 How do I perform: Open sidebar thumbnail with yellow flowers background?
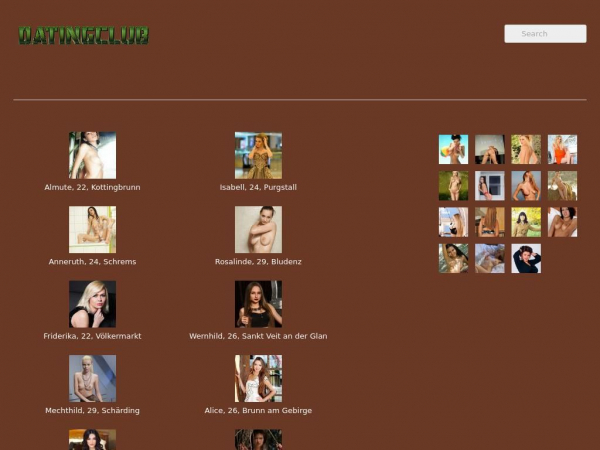pos(526,222)
